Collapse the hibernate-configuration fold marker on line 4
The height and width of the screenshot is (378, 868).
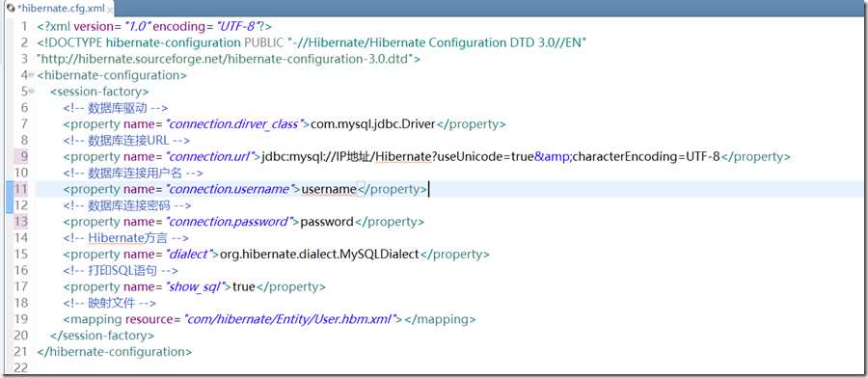pos(31,75)
